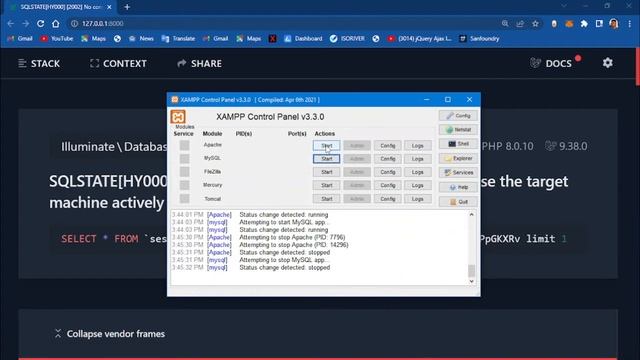Bookmark this page with star
This screenshot has height=360, width=640.
[x=535, y=24]
